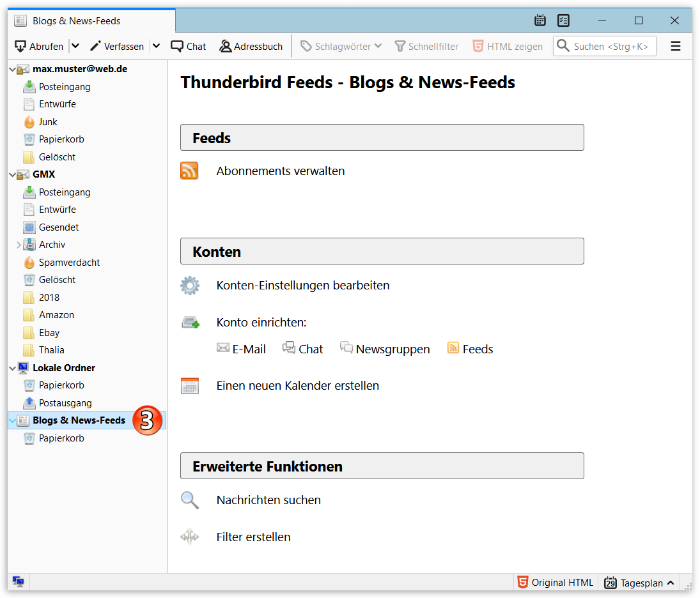Collapse the max.muster@web.de account tree

[x=12, y=69]
